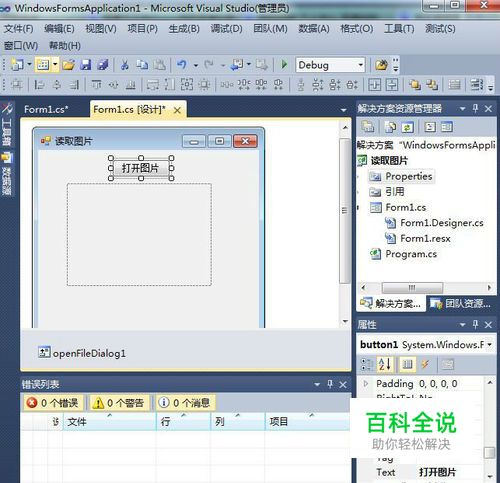500x483 pixels.
Task: Click the Properties page icon in Properties panel
Action: [448, 364]
